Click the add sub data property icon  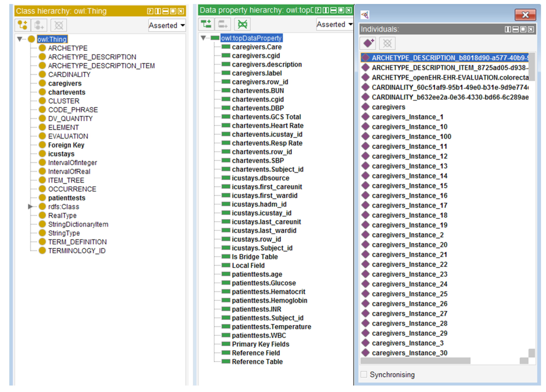pos(206,24)
